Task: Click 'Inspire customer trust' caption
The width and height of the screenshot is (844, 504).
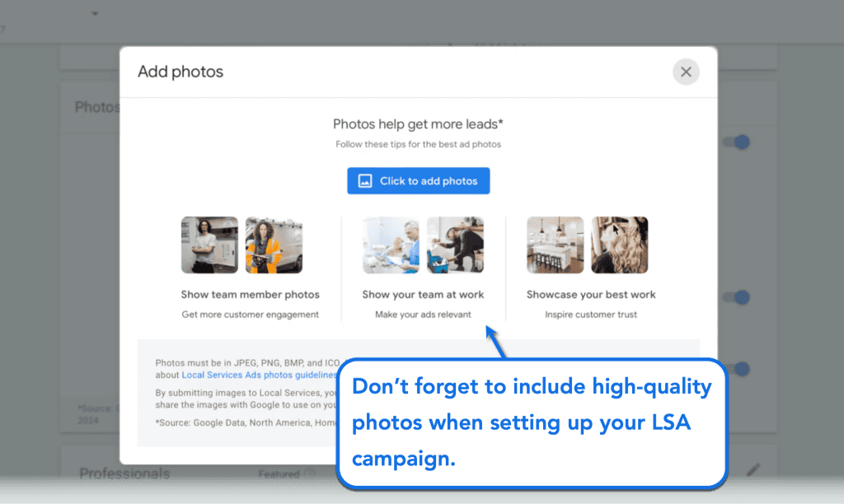Action: (591, 314)
